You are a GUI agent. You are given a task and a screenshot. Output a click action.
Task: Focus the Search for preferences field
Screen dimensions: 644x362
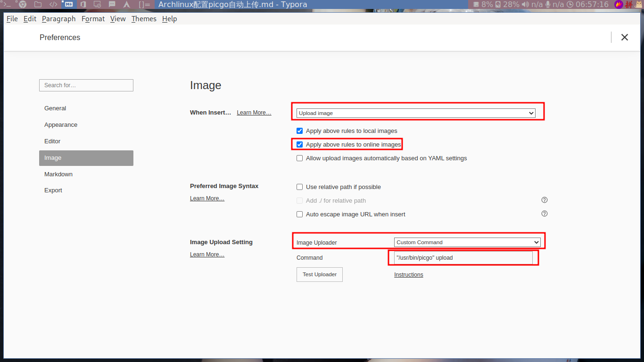(86, 85)
